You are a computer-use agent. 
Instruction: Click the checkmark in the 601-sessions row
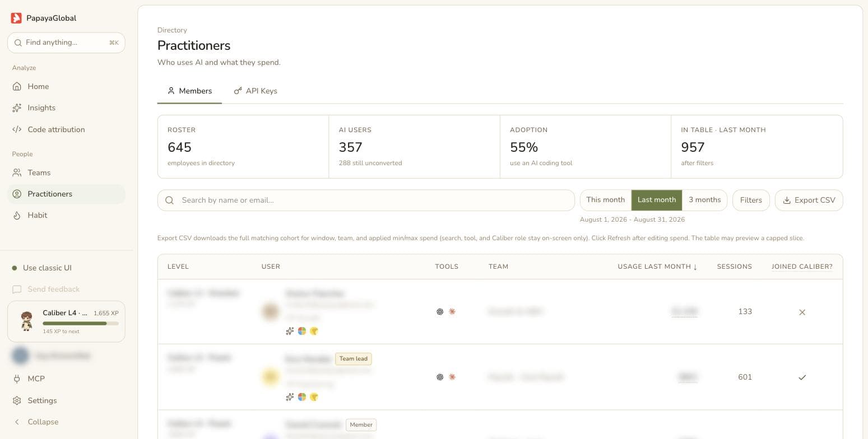click(x=802, y=377)
